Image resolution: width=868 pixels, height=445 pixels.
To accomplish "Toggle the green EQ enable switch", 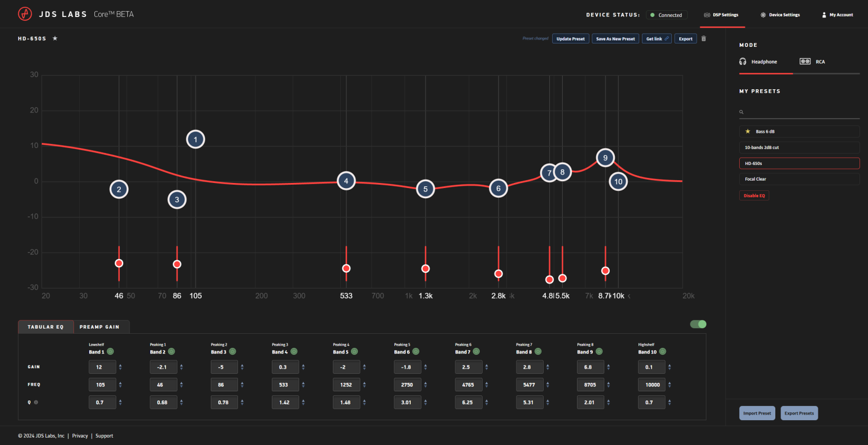I will (x=698, y=324).
